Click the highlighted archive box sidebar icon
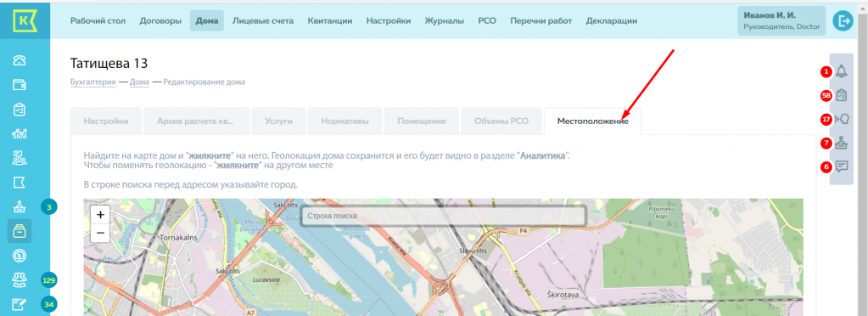 tap(20, 231)
